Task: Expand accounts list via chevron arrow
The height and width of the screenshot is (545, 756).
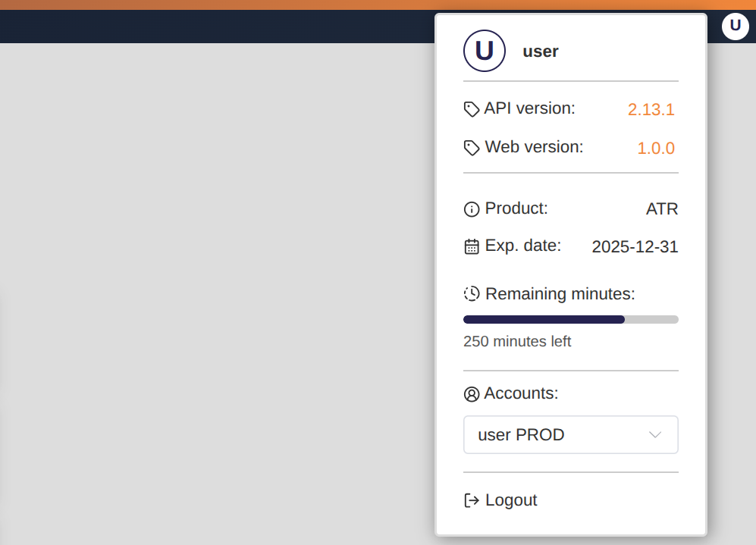Action: pos(655,435)
